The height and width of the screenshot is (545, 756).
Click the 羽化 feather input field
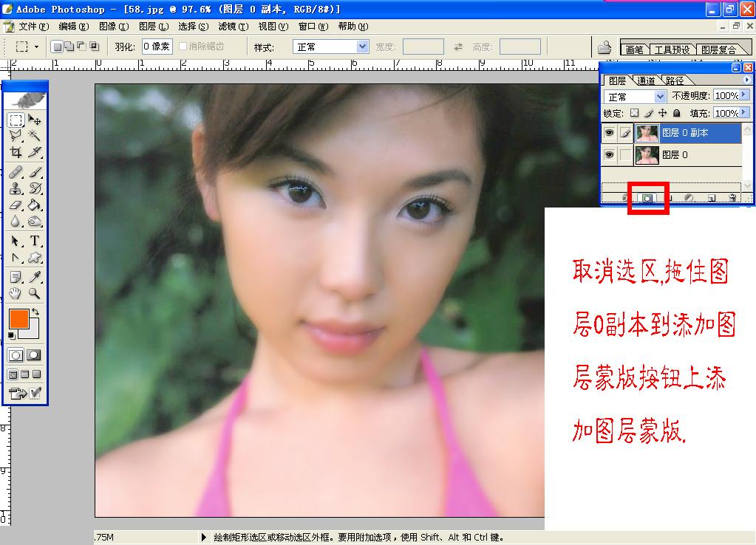tap(157, 47)
